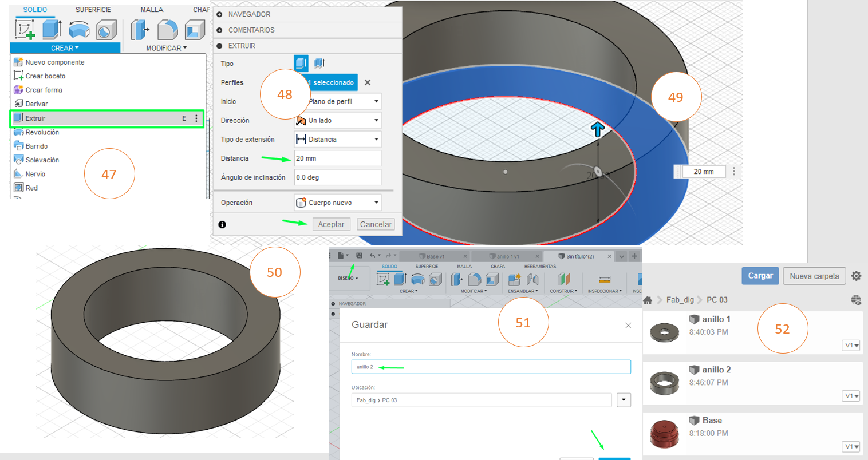This screenshot has height=460, width=868.
Task: Click the globe with eye icon in data panel
Action: click(856, 300)
